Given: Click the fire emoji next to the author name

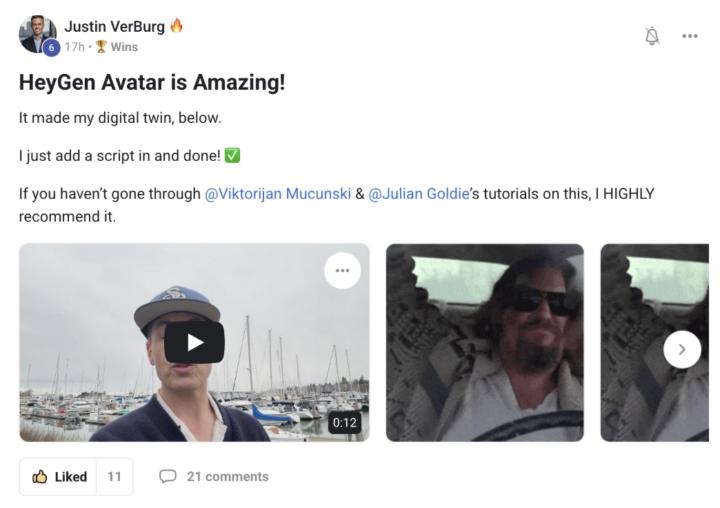Looking at the screenshot, I should click(176, 26).
